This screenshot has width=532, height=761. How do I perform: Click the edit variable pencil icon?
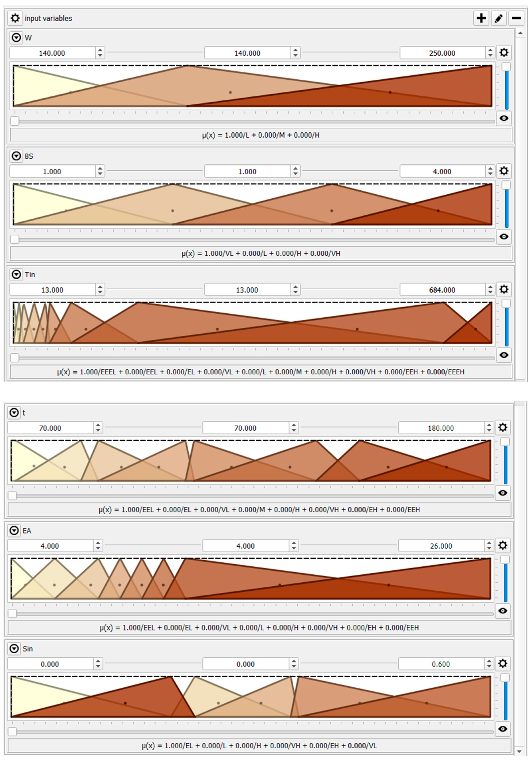tap(498, 18)
